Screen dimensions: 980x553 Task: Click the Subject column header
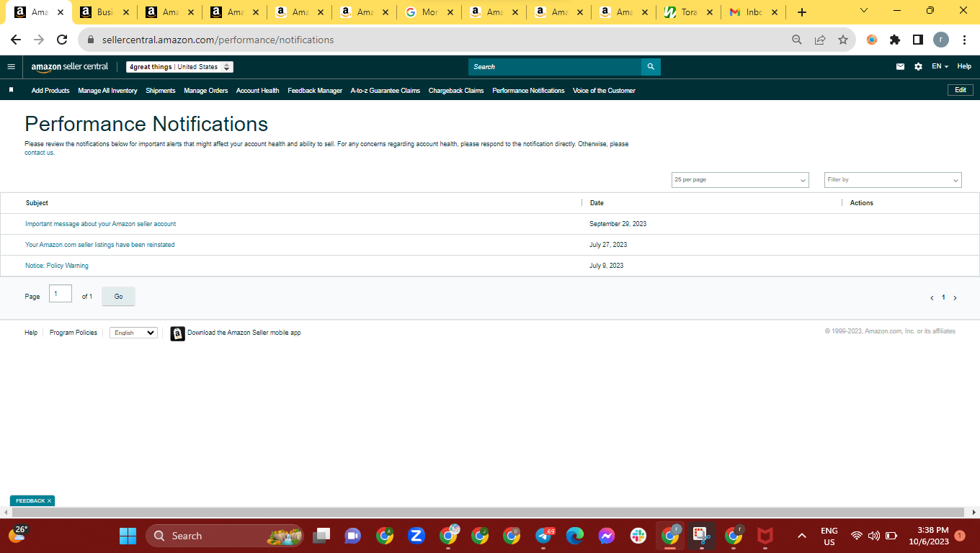click(x=37, y=203)
